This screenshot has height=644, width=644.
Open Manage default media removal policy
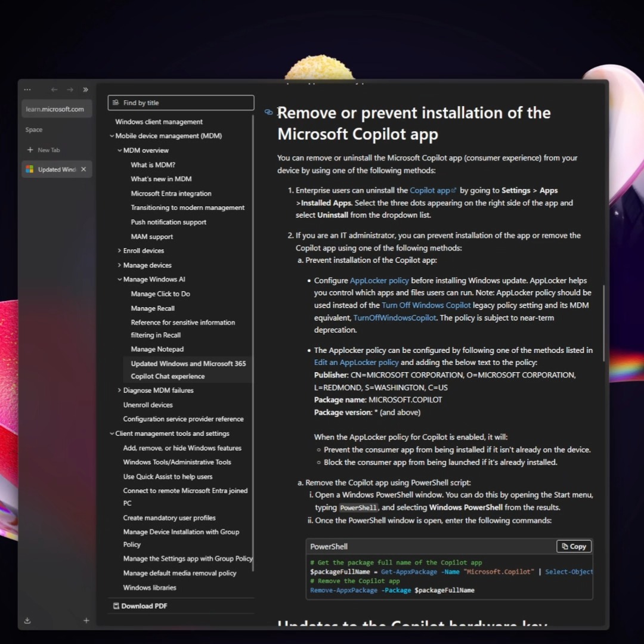pos(179,574)
